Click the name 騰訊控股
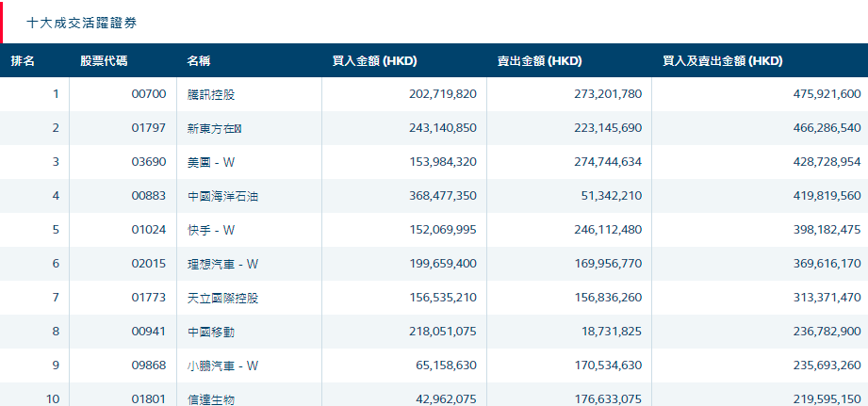 211,94
